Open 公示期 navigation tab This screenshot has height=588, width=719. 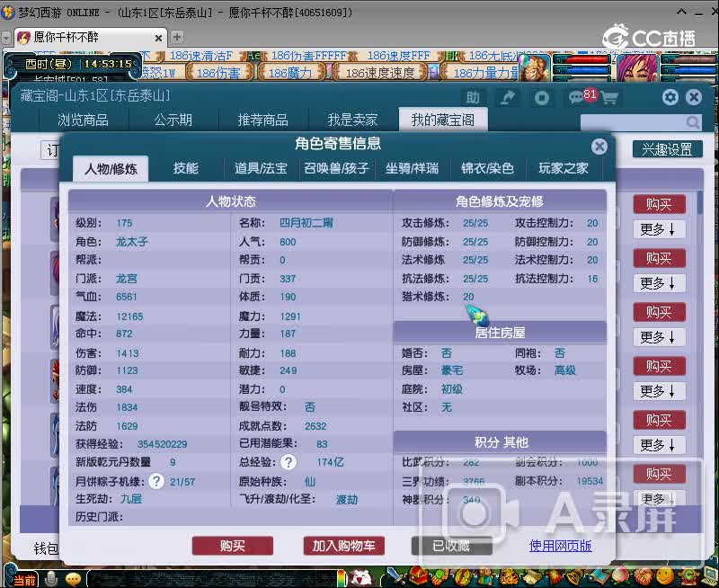point(173,120)
